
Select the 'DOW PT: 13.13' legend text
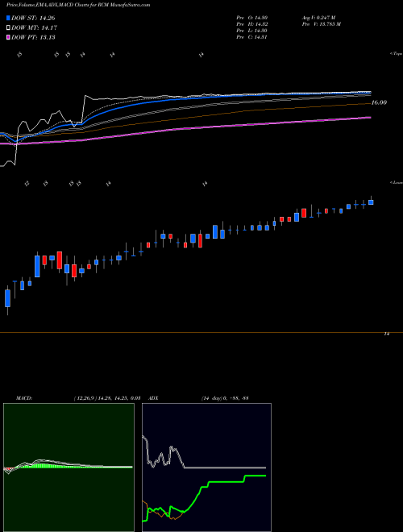[33, 37]
